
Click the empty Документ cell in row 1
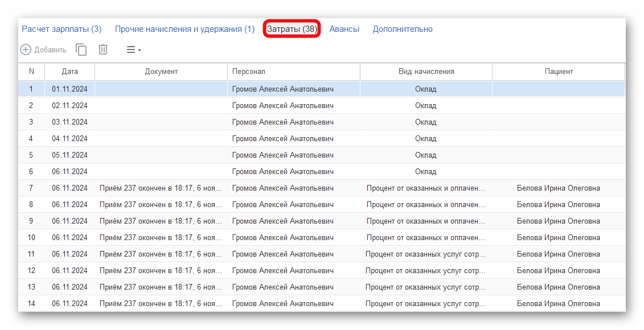click(161, 89)
